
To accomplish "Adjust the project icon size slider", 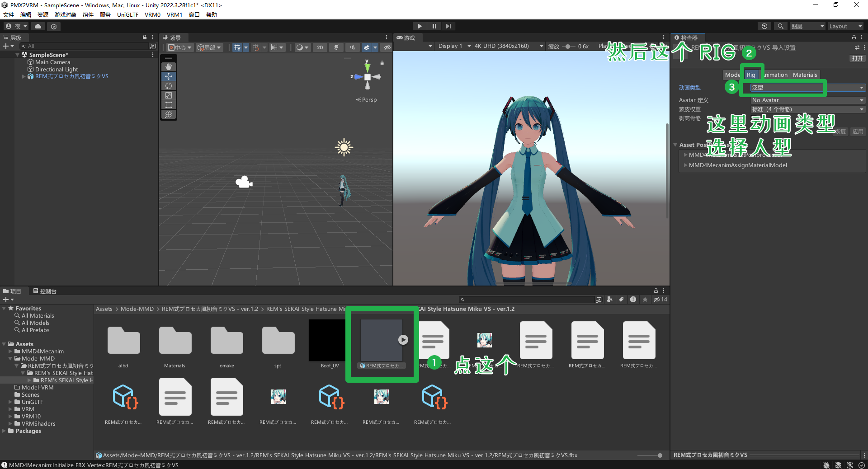I will point(651,455).
